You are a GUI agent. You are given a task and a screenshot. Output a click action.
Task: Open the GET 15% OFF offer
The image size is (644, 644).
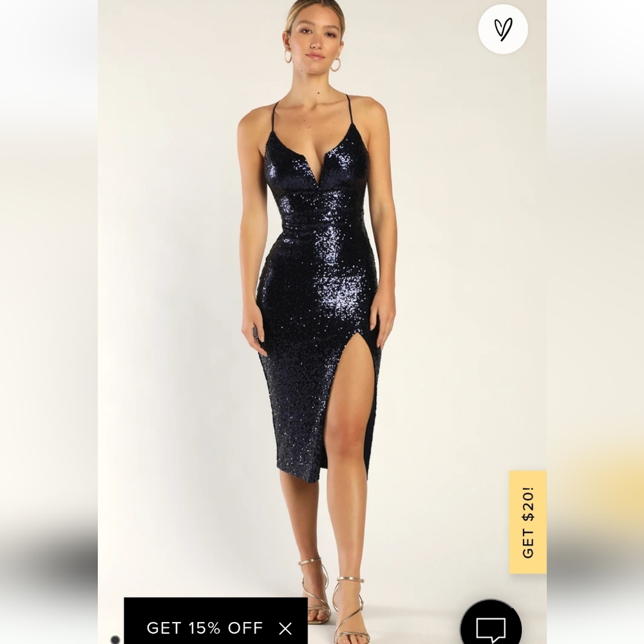205,627
